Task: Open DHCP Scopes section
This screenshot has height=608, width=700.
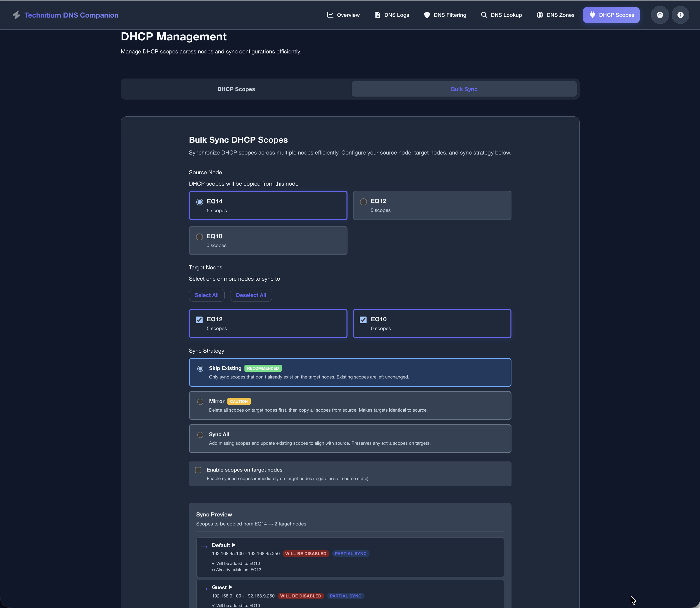Action: click(x=611, y=15)
